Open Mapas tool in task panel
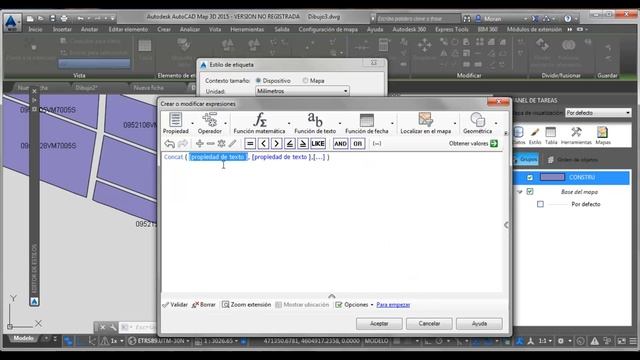Viewport: 640px width, 360px height. coord(602,136)
